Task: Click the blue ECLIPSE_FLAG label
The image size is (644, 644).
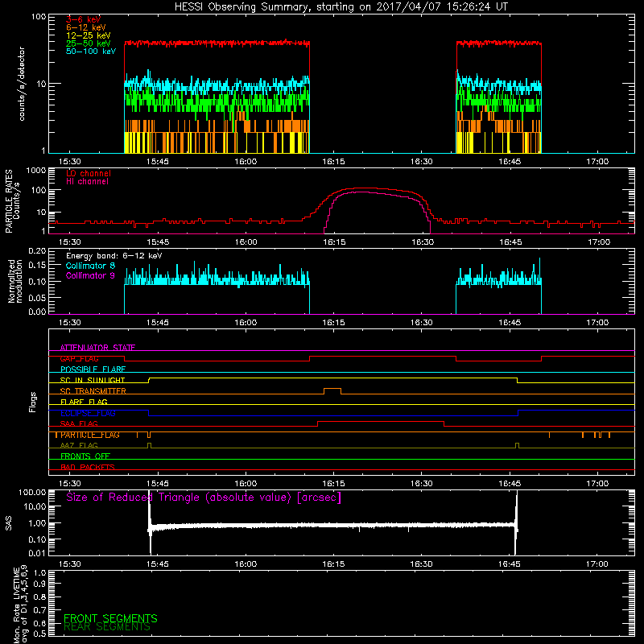Action: tap(88, 413)
